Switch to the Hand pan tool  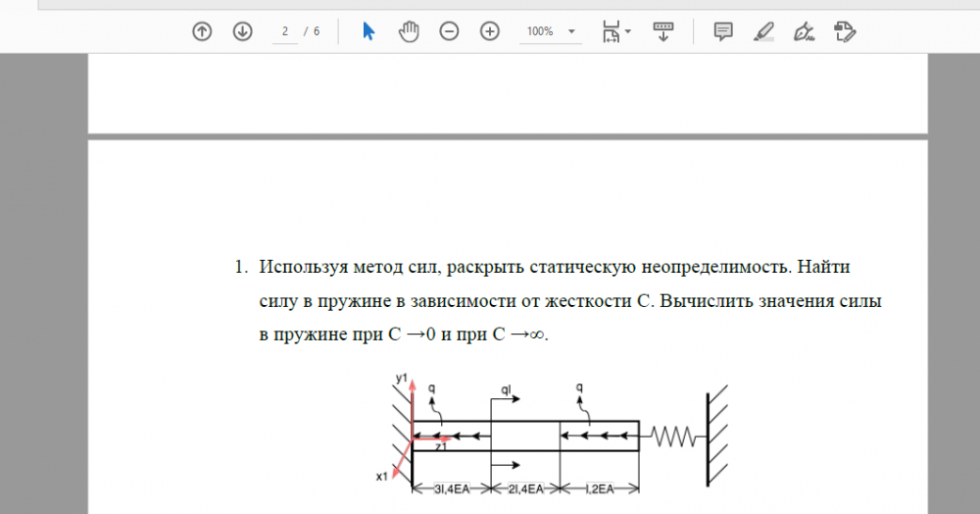coord(409,31)
